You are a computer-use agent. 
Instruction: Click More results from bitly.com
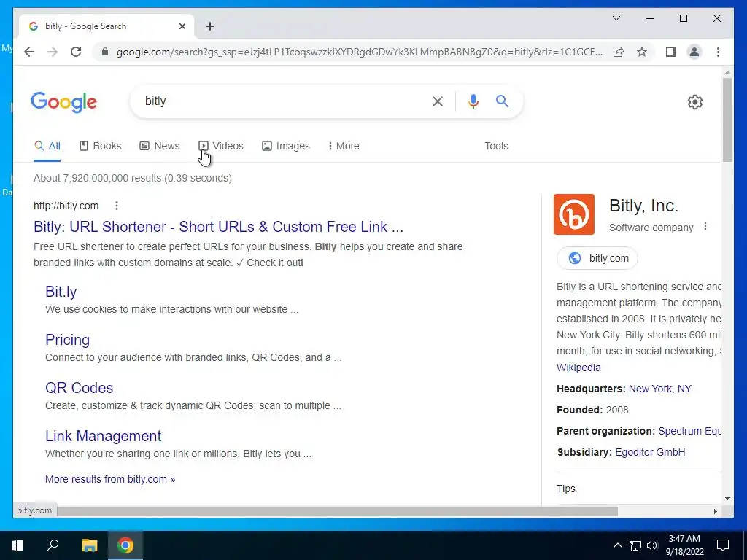click(110, 479)
